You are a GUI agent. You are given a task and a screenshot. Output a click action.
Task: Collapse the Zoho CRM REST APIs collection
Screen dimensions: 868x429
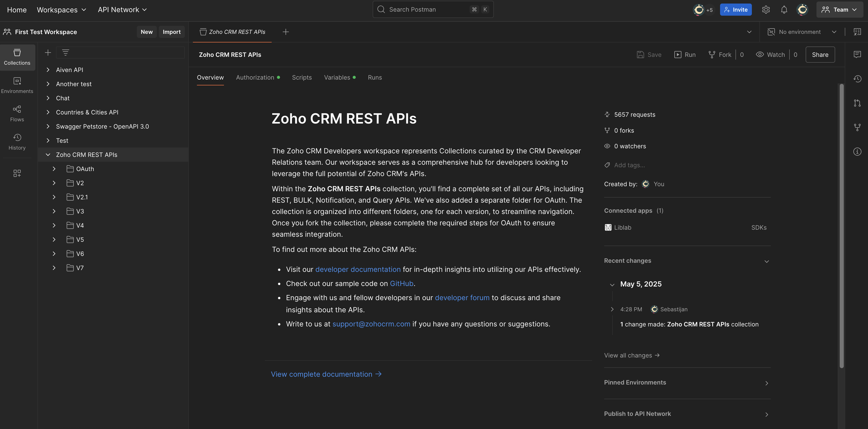pos(48,154)
